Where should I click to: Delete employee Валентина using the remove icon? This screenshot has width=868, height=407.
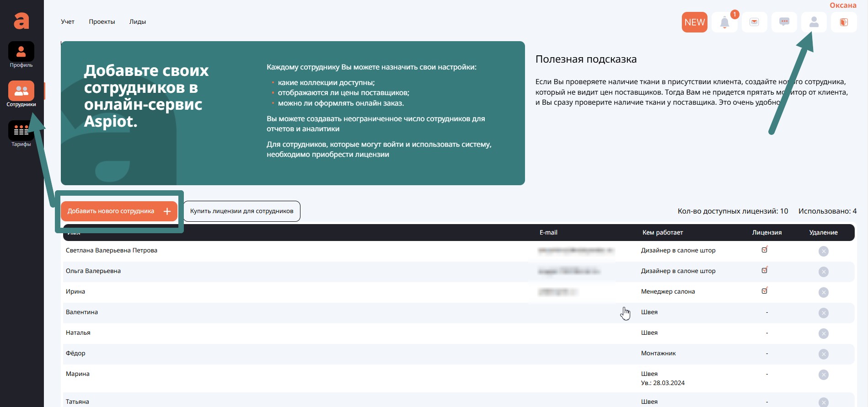(823, 313)
